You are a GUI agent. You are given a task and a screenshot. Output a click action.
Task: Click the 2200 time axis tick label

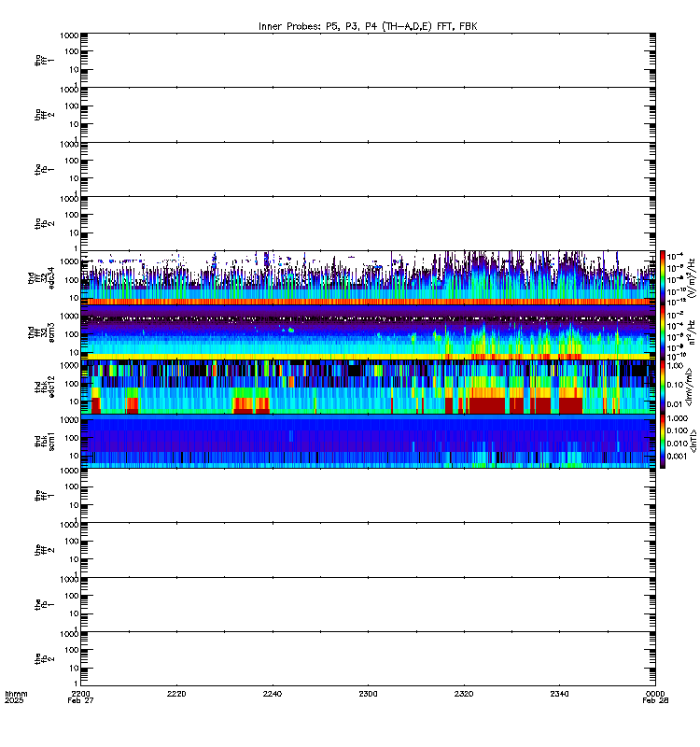[x=81, y=694]
